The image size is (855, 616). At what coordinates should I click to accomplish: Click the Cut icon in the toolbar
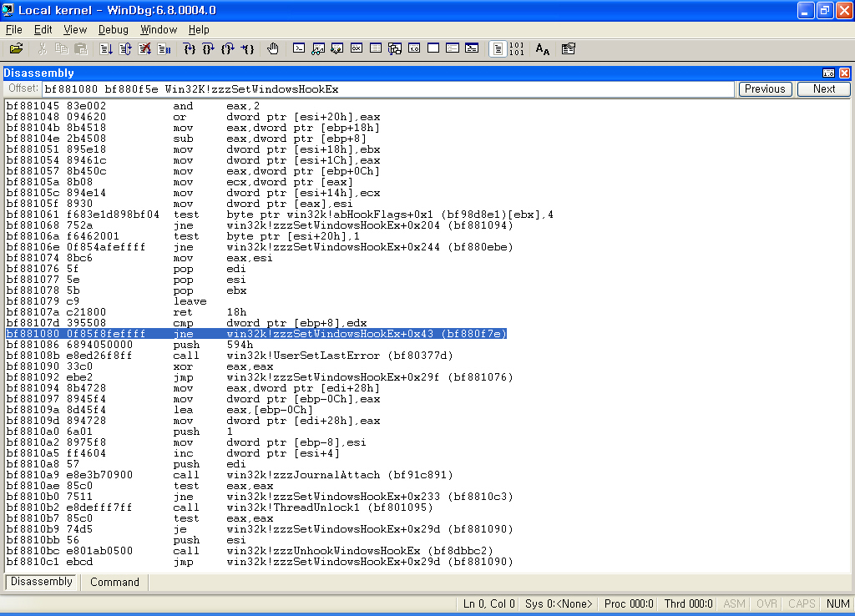[x=42, y=49]
